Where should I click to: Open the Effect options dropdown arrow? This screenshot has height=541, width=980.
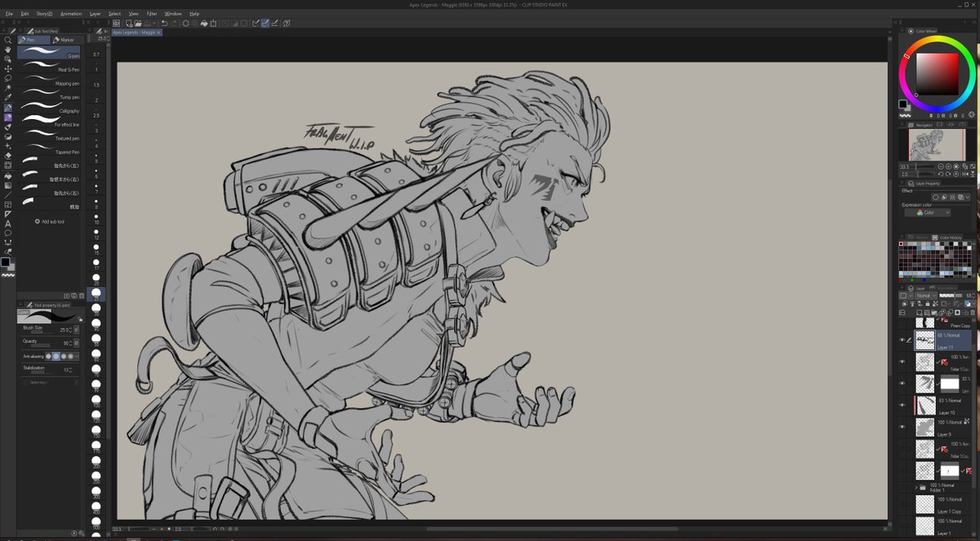(x=969, y=197)
